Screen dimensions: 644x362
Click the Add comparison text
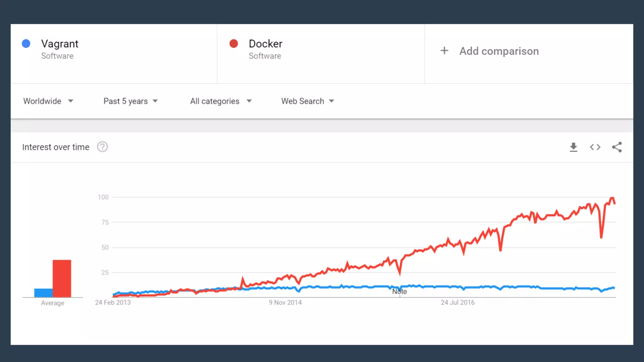coord(499,51)
